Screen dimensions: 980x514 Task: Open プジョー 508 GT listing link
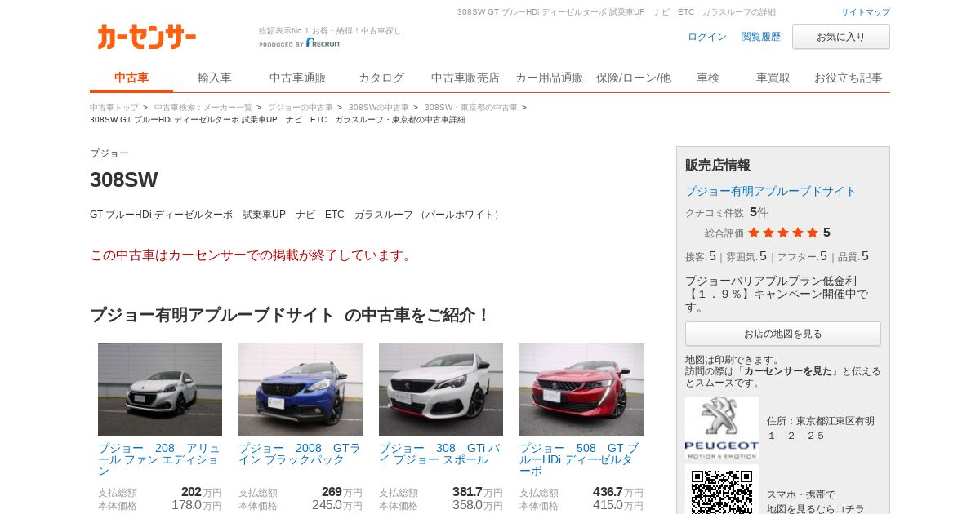pyautogui.click(x=580, y=459)
